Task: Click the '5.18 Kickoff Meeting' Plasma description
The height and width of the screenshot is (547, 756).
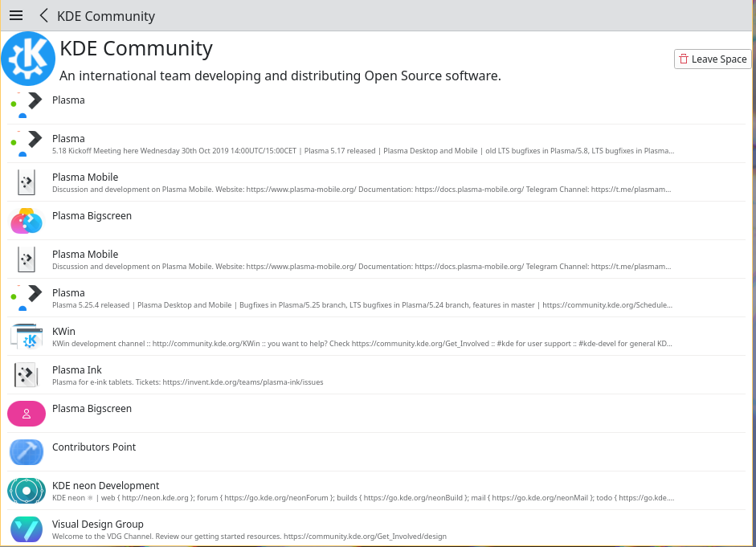Action: point(363,151)
